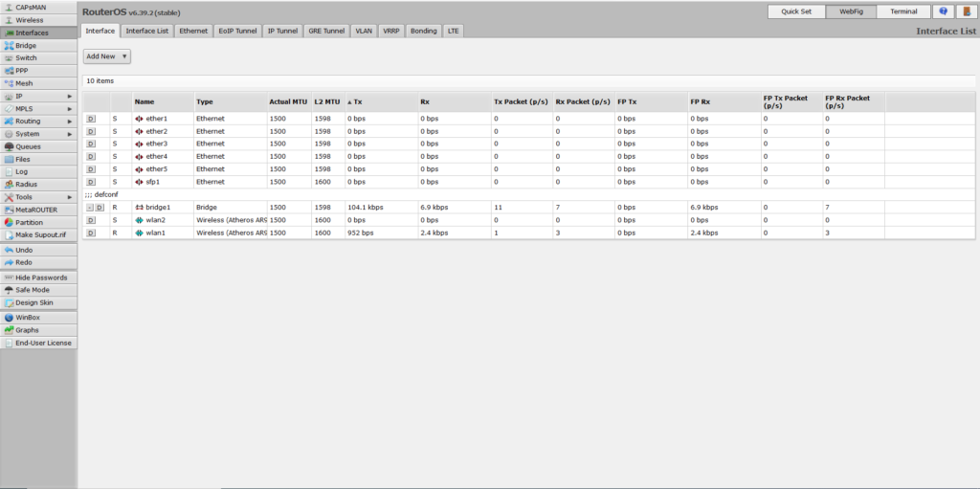Switch to the Ethernet tab

[x=193, y=31]
